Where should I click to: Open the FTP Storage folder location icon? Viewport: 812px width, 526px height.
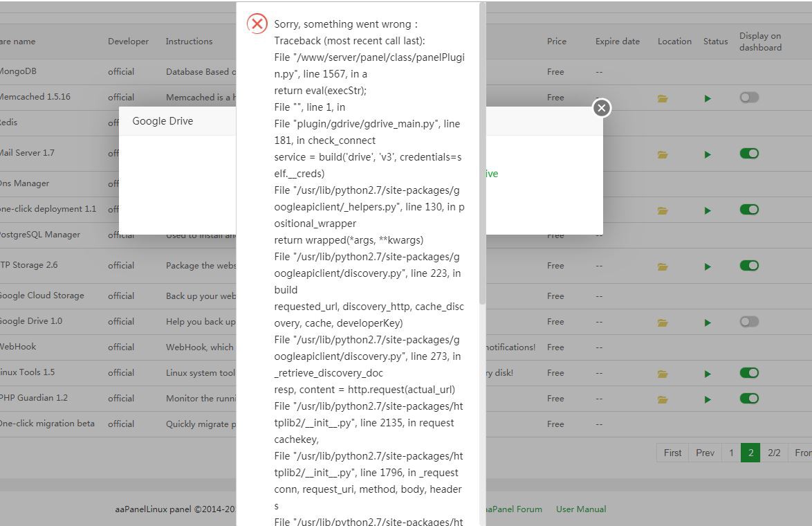pyautogui.click(x=663, y=266)
